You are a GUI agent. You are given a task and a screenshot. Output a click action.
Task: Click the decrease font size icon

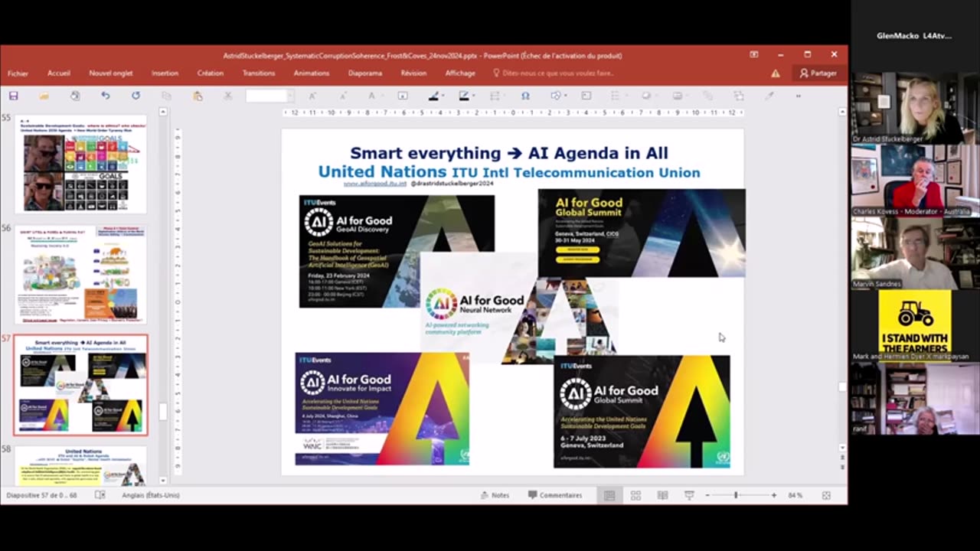[342, 96]
